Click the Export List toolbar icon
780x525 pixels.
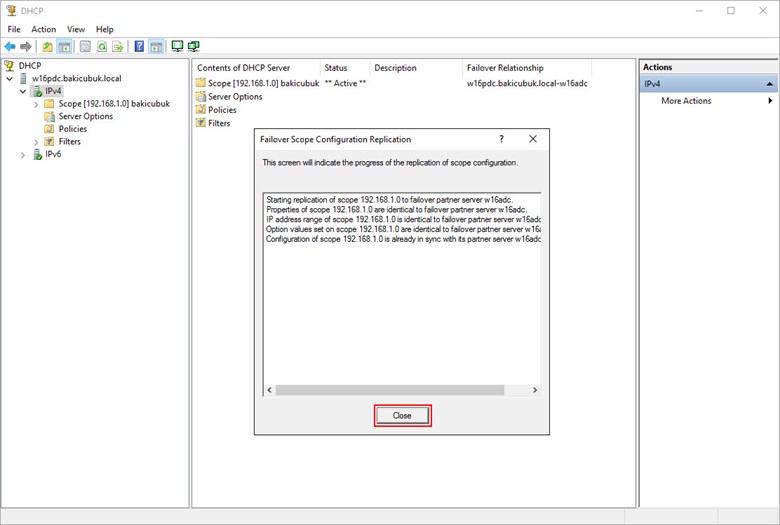pyautogui.click(x=118, y=46)
